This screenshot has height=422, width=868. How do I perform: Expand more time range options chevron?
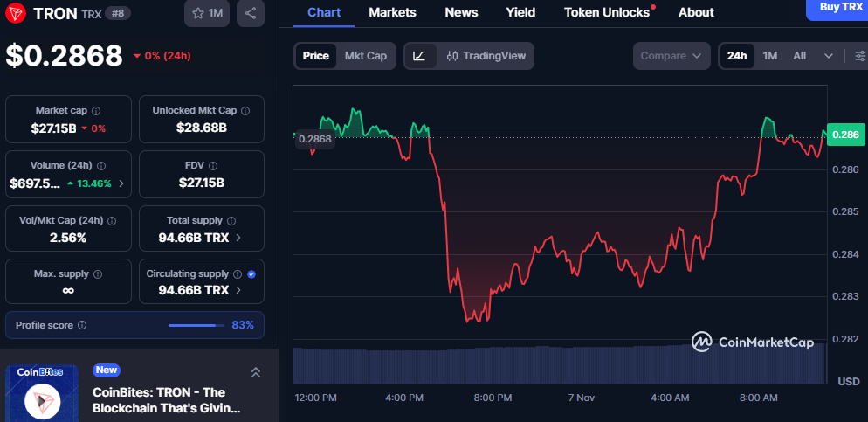pos(828,56)
